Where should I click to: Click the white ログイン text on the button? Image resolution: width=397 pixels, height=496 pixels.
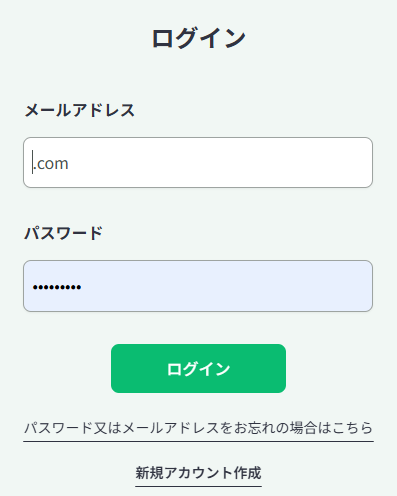coord(198,369)
